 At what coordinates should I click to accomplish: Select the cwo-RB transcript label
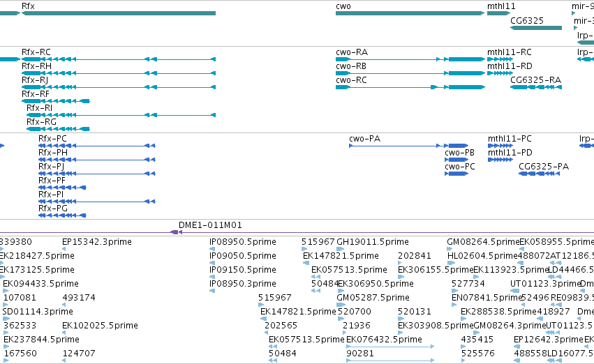click(x=351, y=66)
